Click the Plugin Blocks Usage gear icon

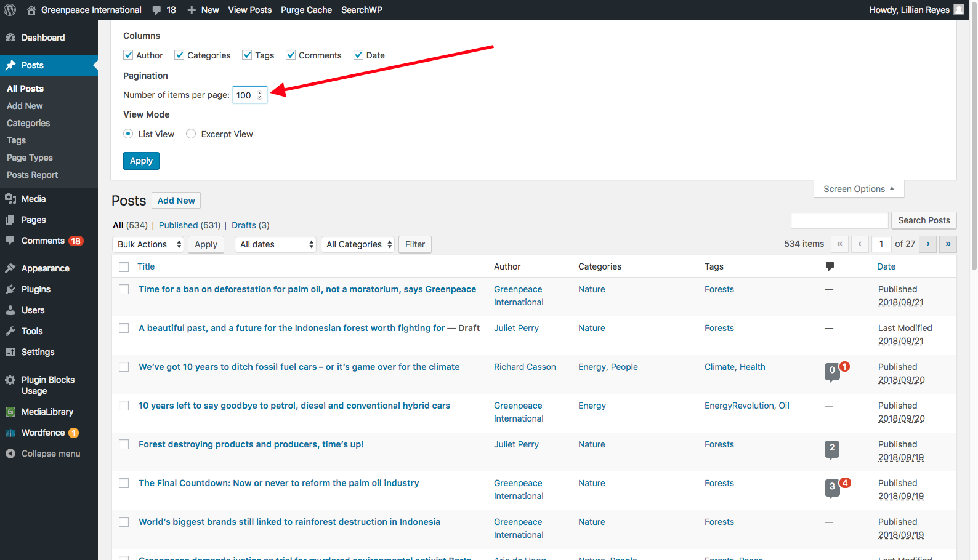[x=10, y=380]
